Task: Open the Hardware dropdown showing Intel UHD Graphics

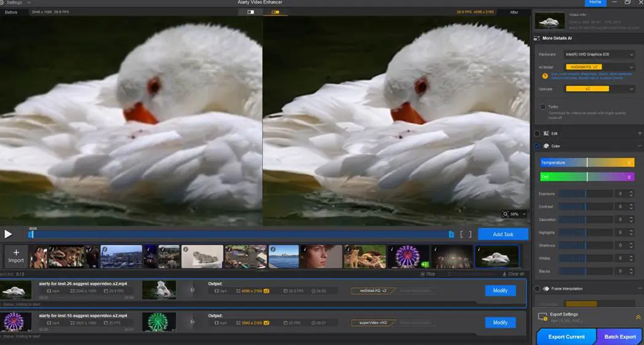Action: 600,55
